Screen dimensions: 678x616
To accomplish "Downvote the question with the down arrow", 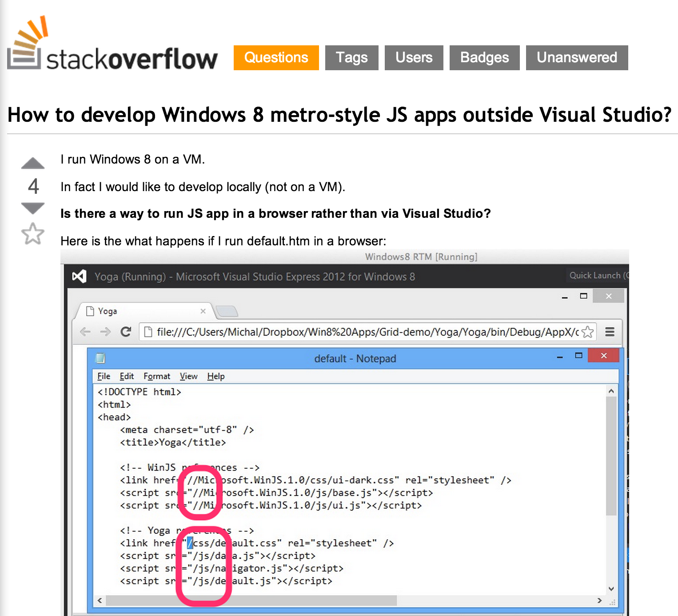I will tap(33, 208).
